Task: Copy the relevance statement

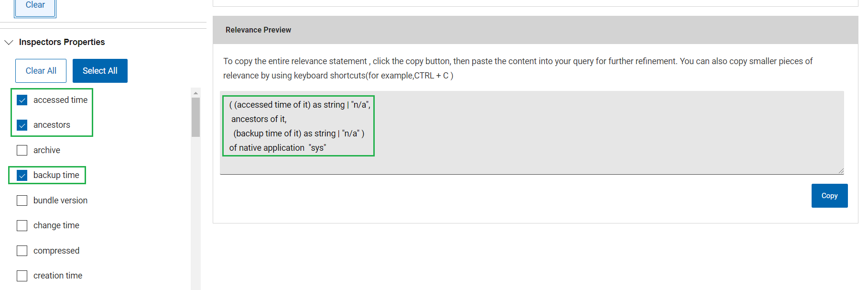Action: coord(829,196)
